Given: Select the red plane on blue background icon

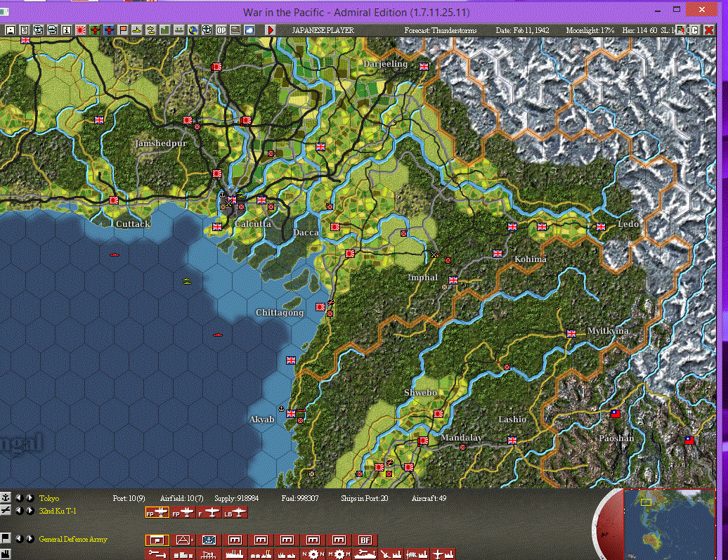Looking at the screenshot, I should (x=109, y=30).
